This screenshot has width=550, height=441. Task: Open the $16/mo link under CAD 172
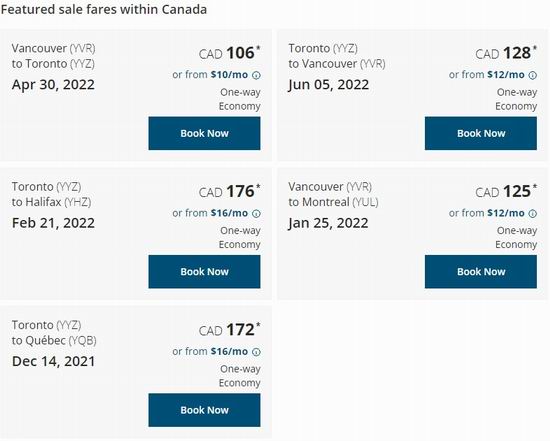(229, 351)
